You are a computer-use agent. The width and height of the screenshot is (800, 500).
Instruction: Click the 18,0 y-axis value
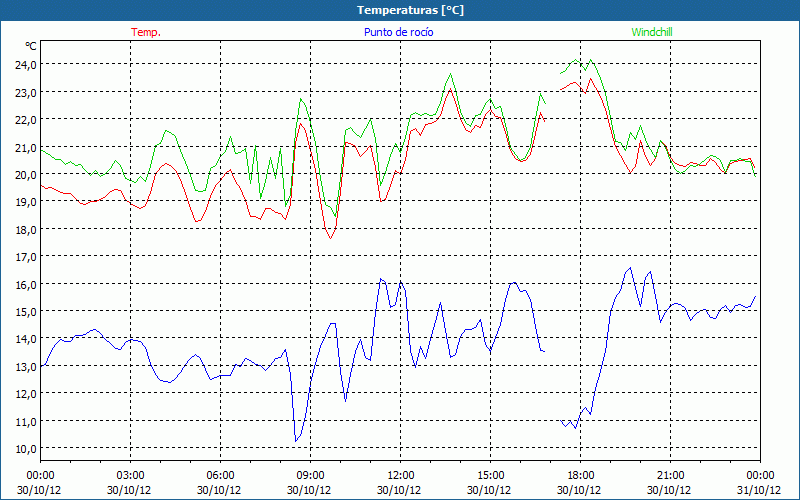[x=27, y=230]
